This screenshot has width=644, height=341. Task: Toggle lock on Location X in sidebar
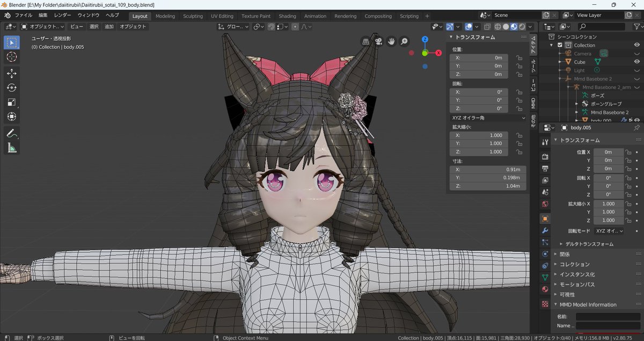coord(519,57)
